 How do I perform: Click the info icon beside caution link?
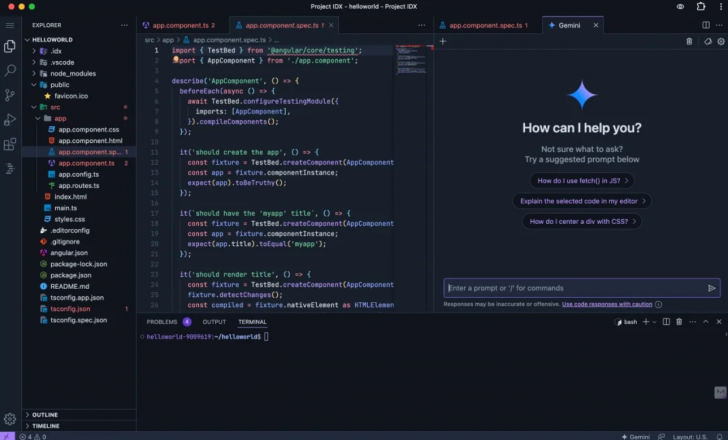point(658,304)
